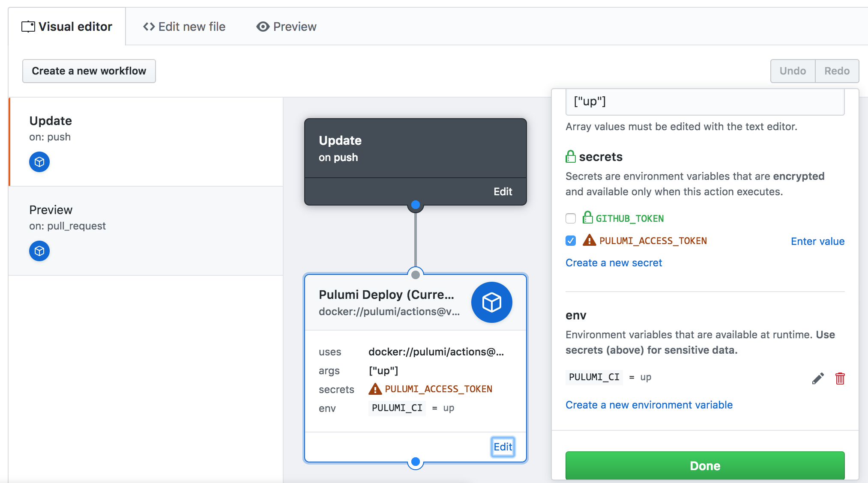Click the eye icon on Preview tab
The width and height of the screenshot is (868, 483).
(263, 27)
